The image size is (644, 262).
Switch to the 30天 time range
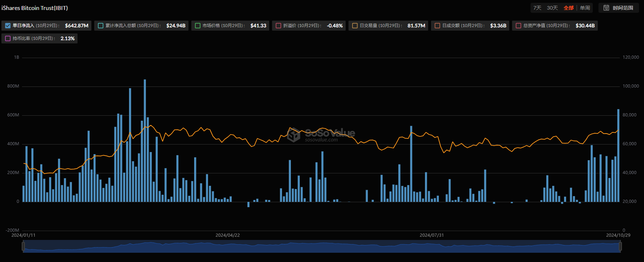(552, 8)
